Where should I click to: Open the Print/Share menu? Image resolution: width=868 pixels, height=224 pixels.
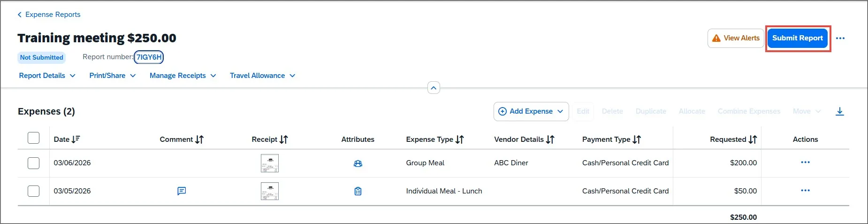point(113,76)
